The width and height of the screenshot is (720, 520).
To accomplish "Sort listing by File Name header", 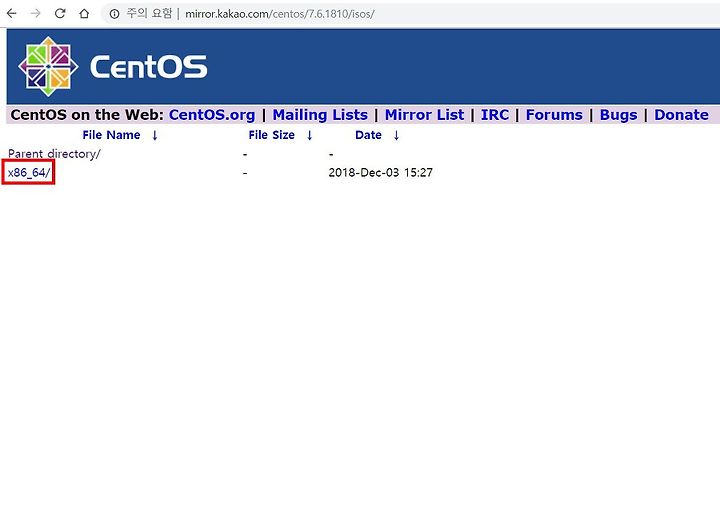I will 111,135.
